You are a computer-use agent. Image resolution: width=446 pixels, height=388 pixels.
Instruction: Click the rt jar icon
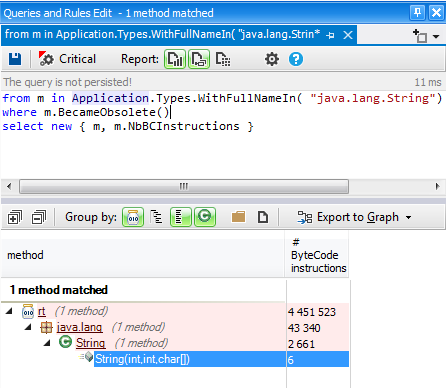[28, 312]
